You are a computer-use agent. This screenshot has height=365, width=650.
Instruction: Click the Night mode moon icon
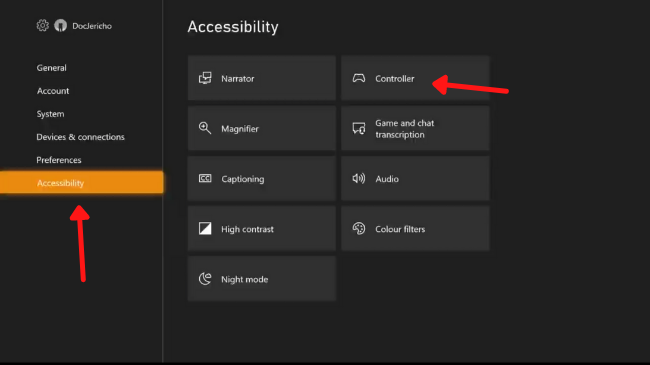tap(205, 279)
